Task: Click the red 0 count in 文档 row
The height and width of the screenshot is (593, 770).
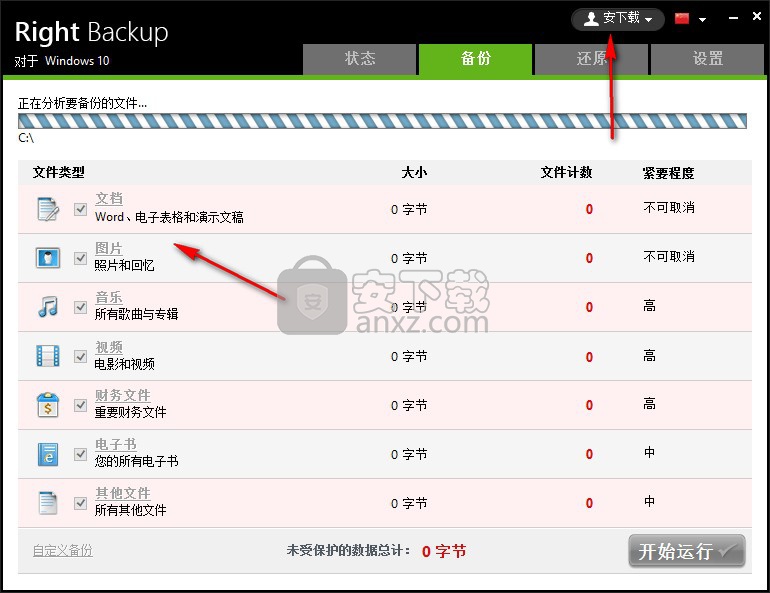Action: tap(589, 209)
